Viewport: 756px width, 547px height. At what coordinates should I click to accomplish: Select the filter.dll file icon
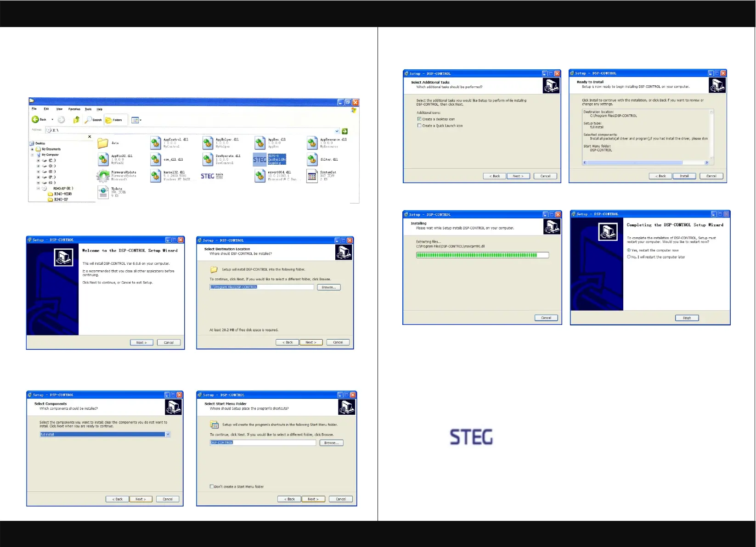(312, 159)
